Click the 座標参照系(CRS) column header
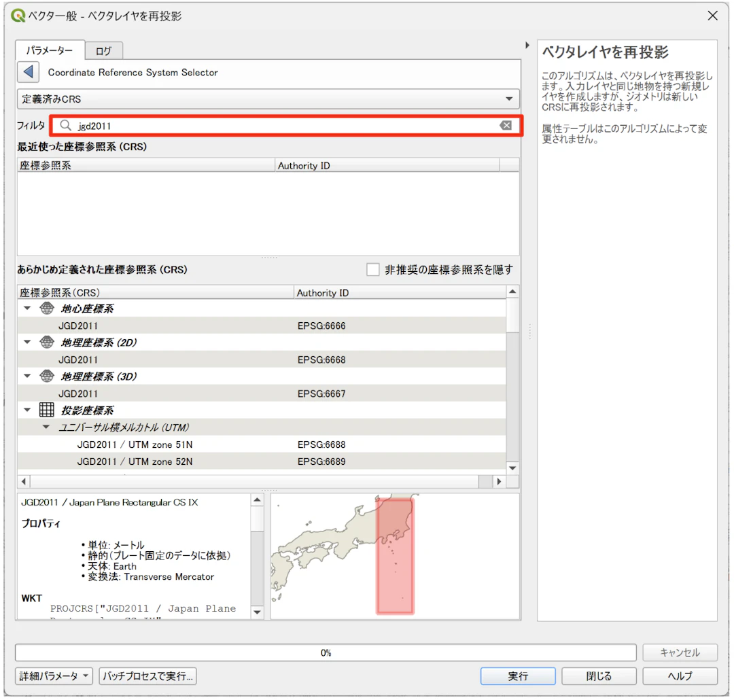This screenshot has width=734, height=700. click(x=156, y=293)
